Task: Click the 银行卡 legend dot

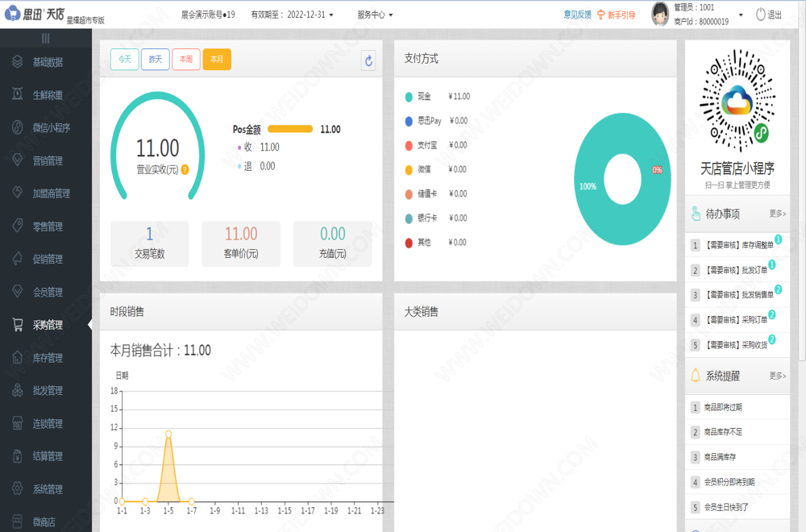Action: click(x=409, y=218)
